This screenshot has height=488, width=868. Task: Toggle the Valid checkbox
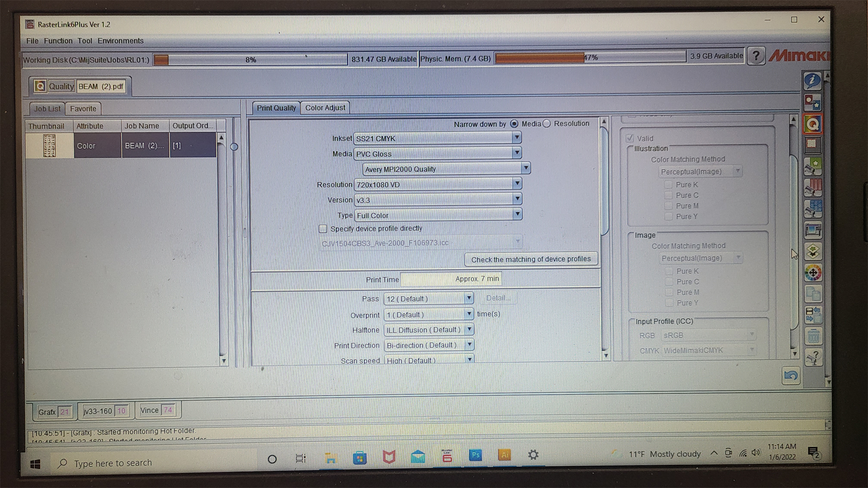[x=630, y=138]
